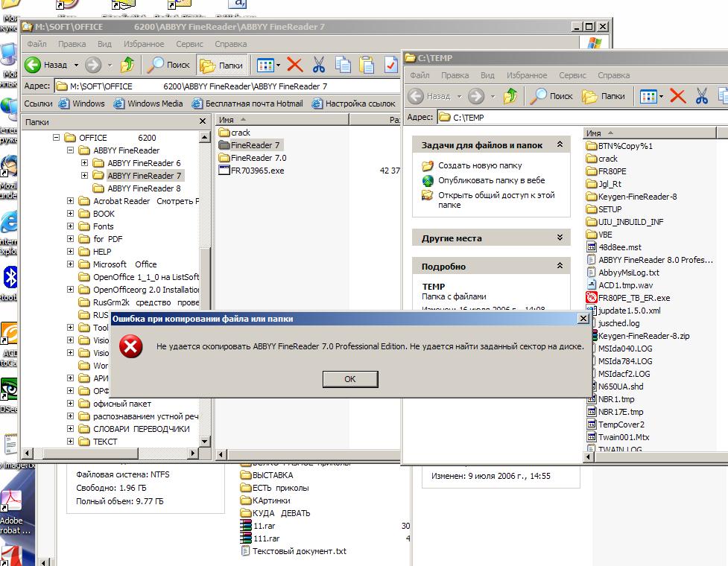Click Paste icon in M:\SOFT window toolbar
This screenshot has width=728, height=566.
[x=367, y=65]
